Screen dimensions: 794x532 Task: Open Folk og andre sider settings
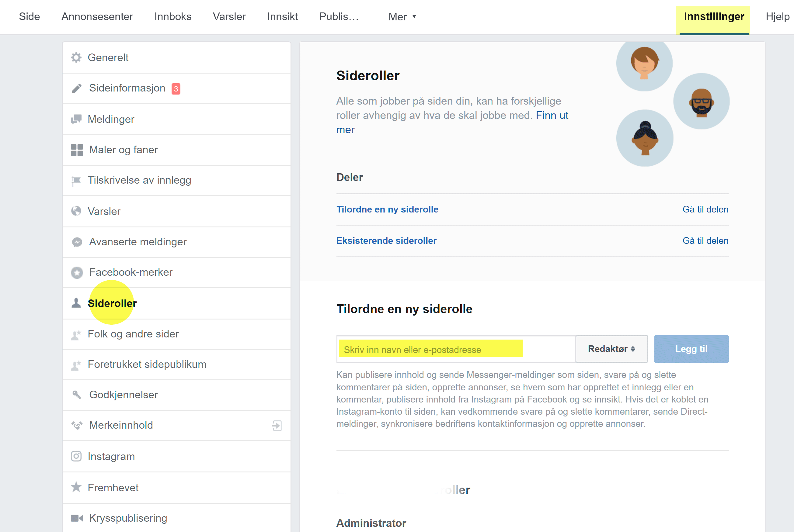176,334
